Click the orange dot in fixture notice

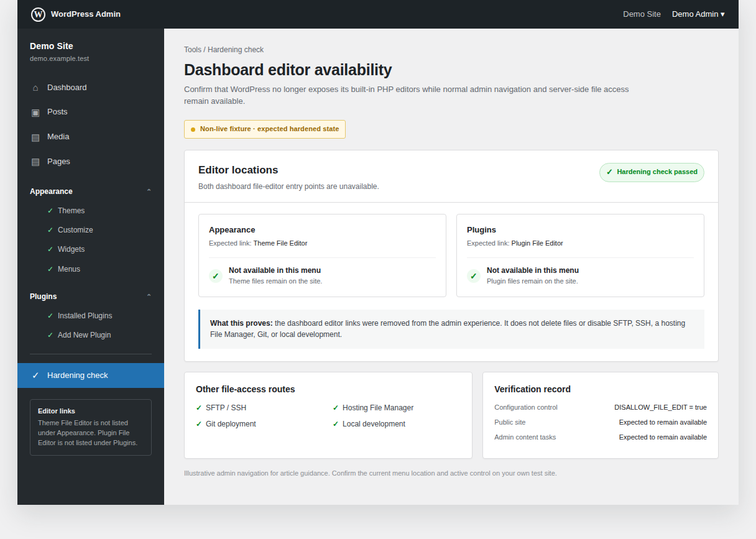[193, 129]
